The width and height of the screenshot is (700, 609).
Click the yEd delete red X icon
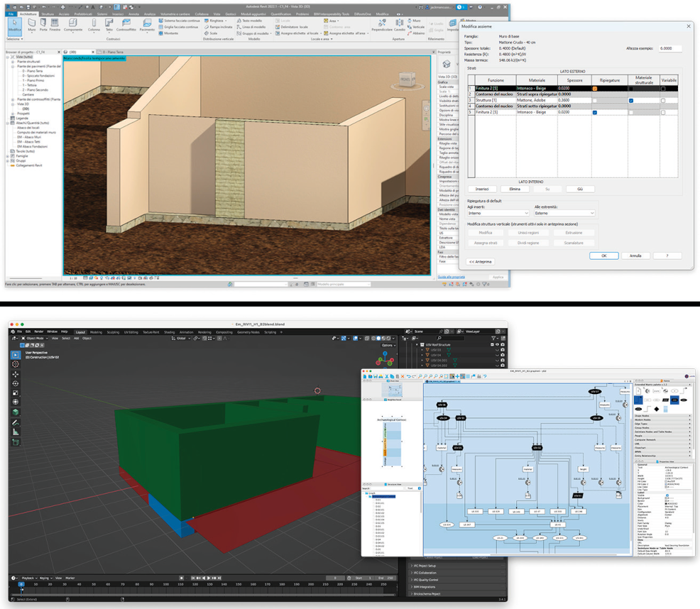click(403, 376)
